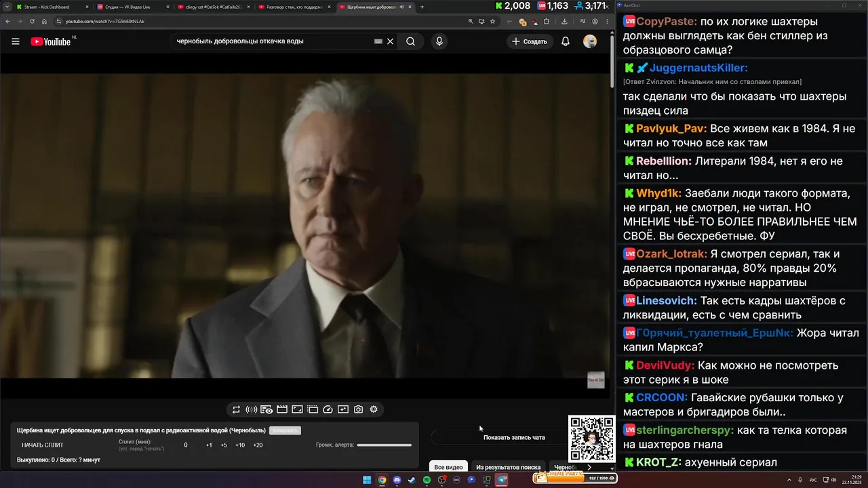Open a new browser tab with plus
This screenshot has width=868, height=488.
422,7
